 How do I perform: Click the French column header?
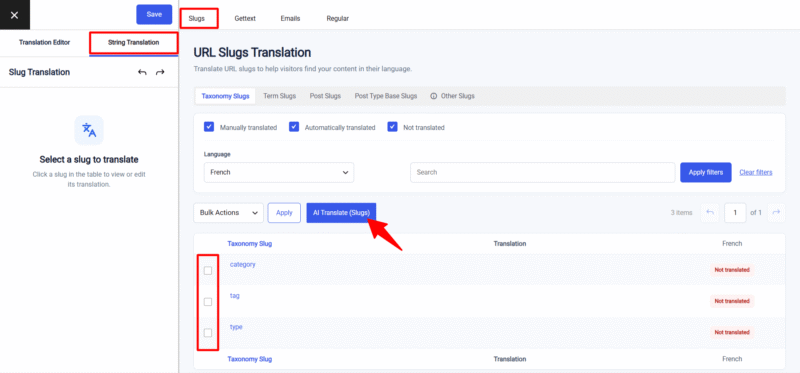point(732,244)
